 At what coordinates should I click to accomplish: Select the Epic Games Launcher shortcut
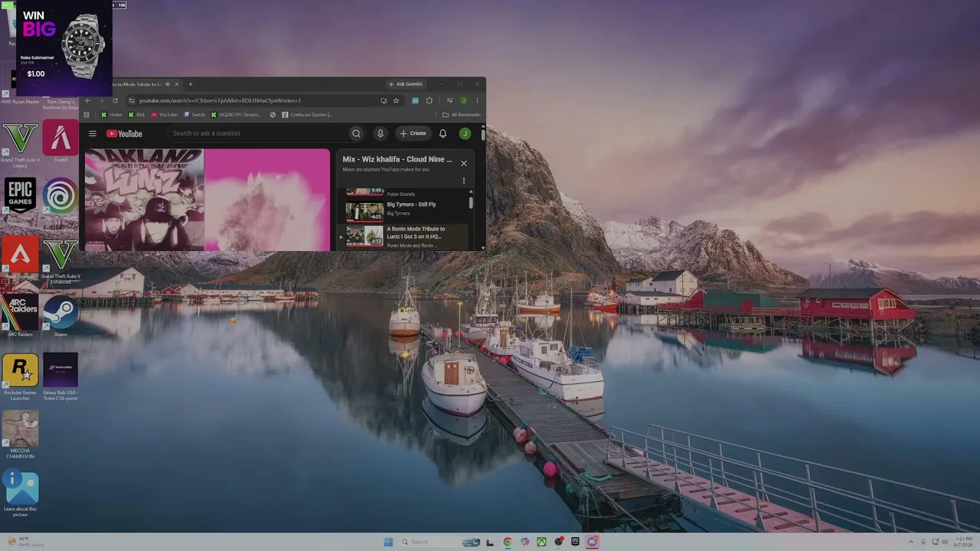point(20,201)
